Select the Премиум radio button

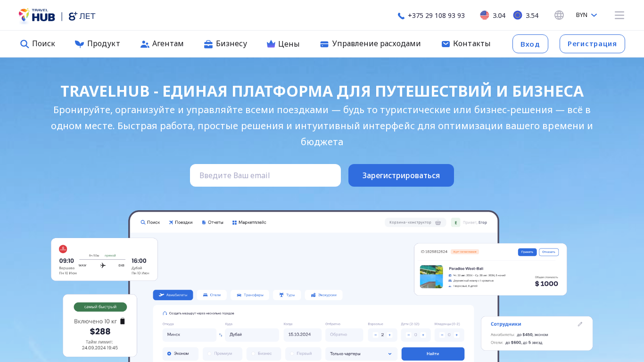pos(209,354)
